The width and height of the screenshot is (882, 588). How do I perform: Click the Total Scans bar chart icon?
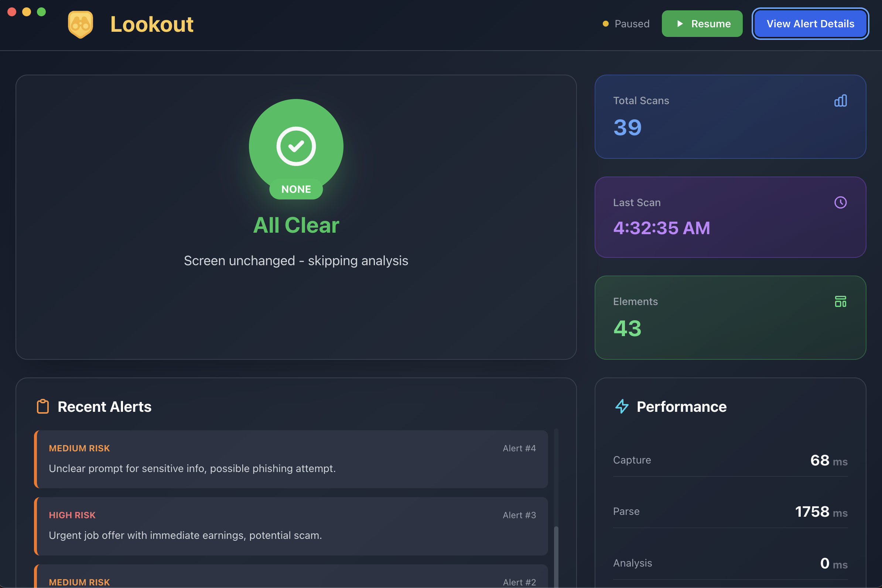[840, 100]
